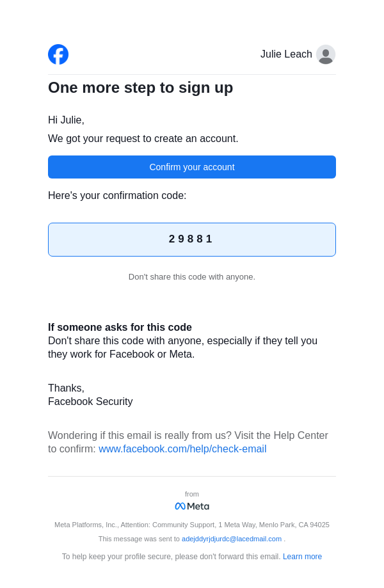384x588 pixels.
Task: Click the Meta logo in footer
Action: [192, 506]
